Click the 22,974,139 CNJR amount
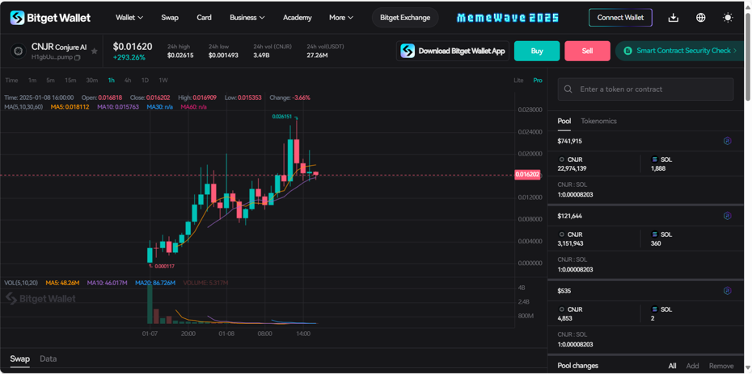The image size is (755, 375). coord(572,168)
